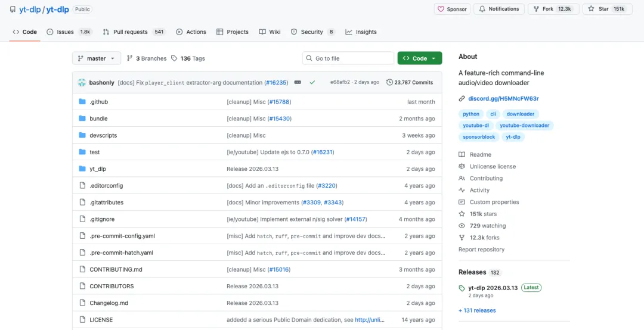Screen dimensions: 644x330
Task: Open the Pull requests tab
Action: click(130, 32)
